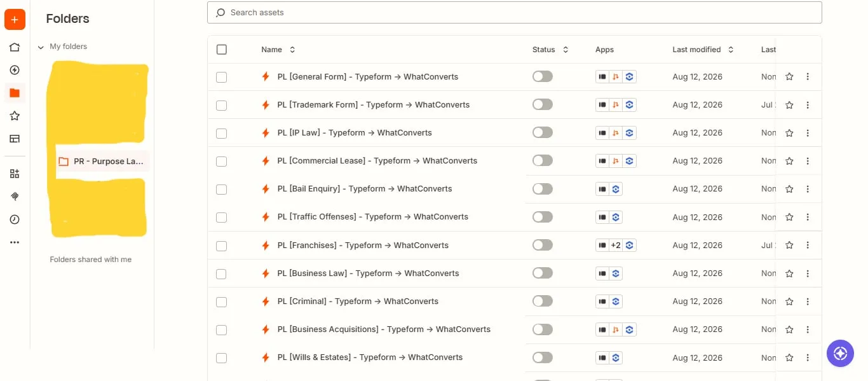
Task: Click the Apps column header
Action: click(x=604, y=50)
